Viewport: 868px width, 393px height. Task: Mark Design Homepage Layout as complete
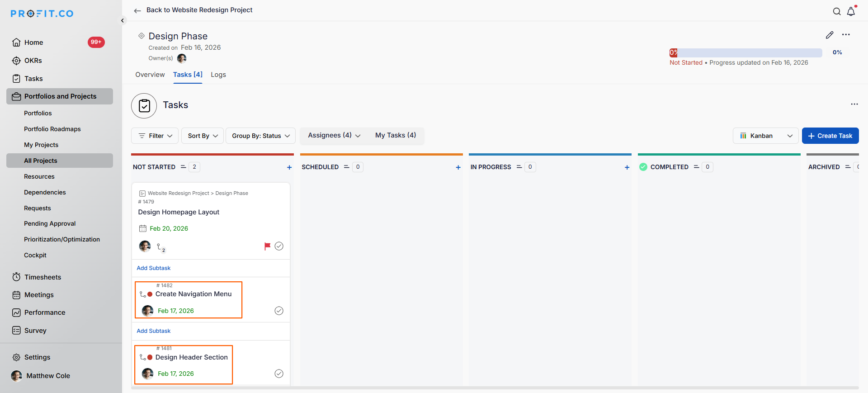(279, 246)
